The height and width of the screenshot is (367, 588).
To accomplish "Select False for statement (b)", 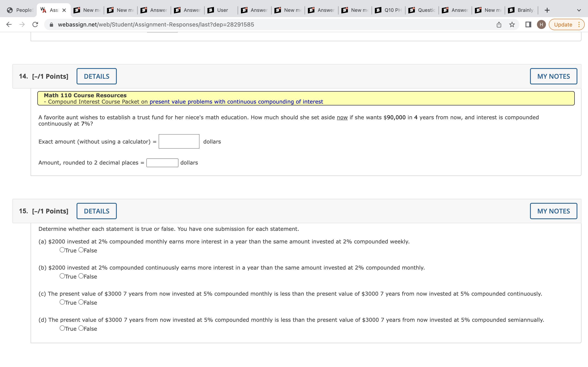I will pos(81,276).
